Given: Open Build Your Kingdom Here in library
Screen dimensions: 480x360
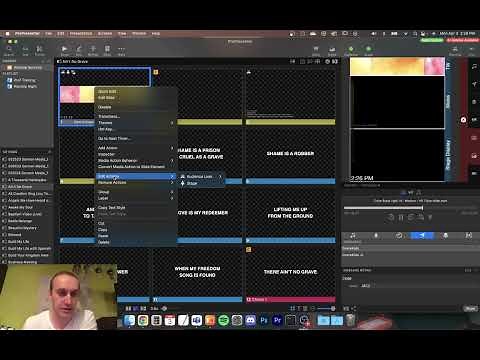Looking at the screenshot, I should tap(27, 255).
